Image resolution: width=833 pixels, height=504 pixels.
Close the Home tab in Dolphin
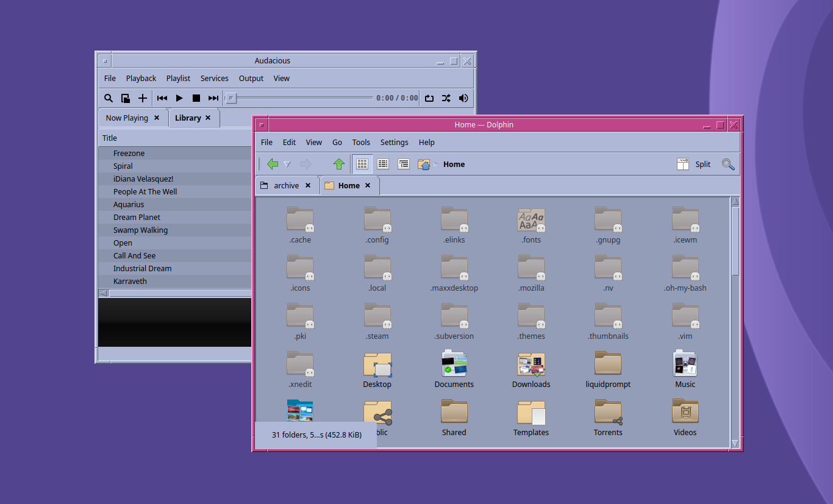click(368, 186)
